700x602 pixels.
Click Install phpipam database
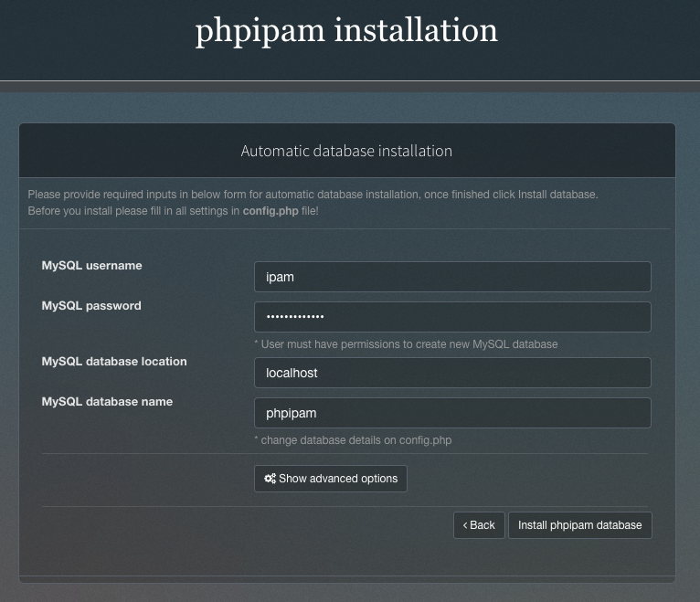click(x=580, y=525)
